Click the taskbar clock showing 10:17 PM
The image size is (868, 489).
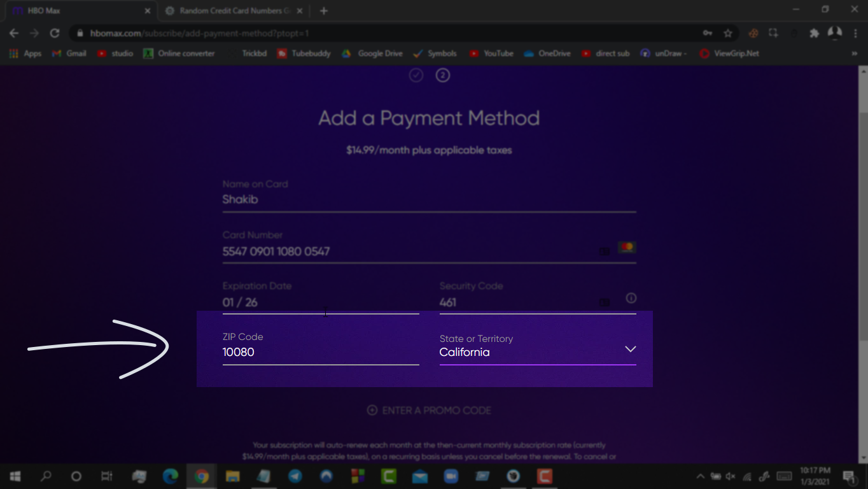[815, 476]
